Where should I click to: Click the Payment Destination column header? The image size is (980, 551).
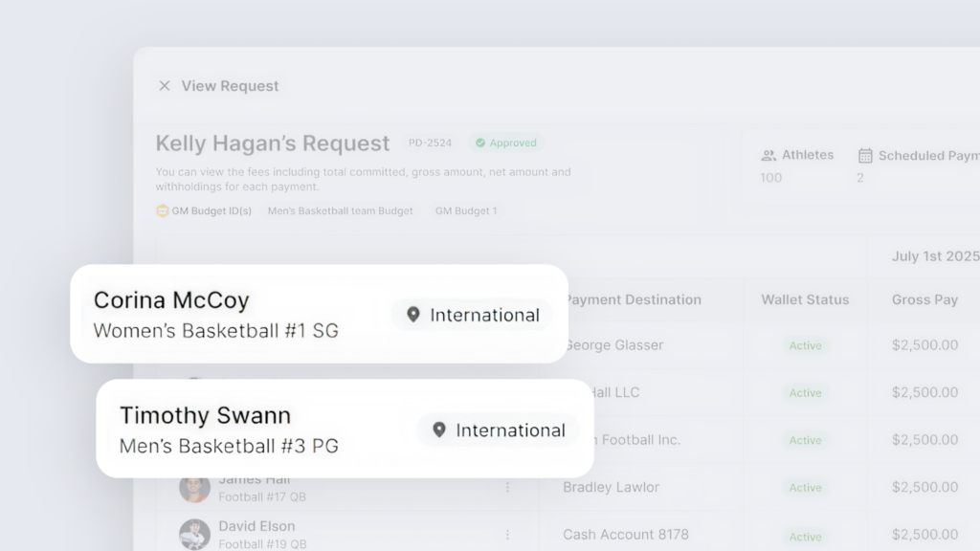(633, 299)
